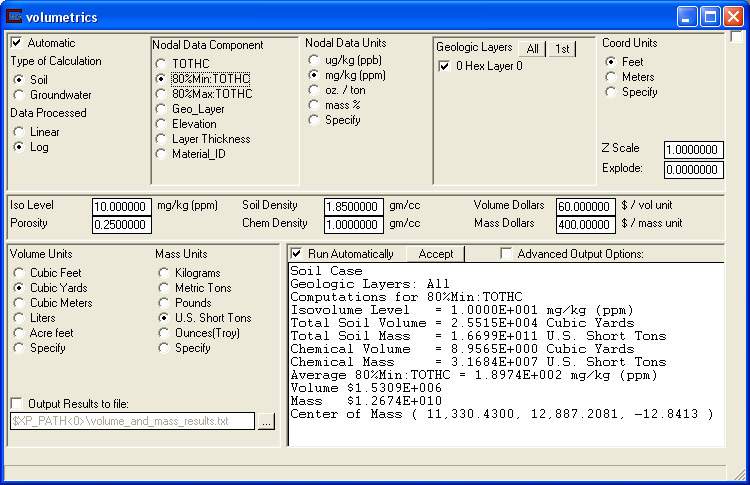Click the Porosity value field
Viewport: 750px width, 485px height.
click(x=121, y=225)
